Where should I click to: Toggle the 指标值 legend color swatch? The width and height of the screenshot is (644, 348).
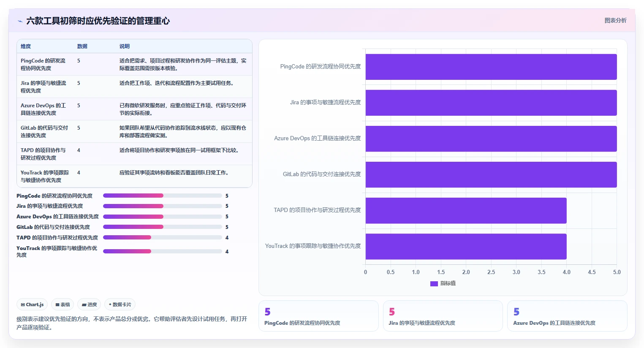click(434, 284)
